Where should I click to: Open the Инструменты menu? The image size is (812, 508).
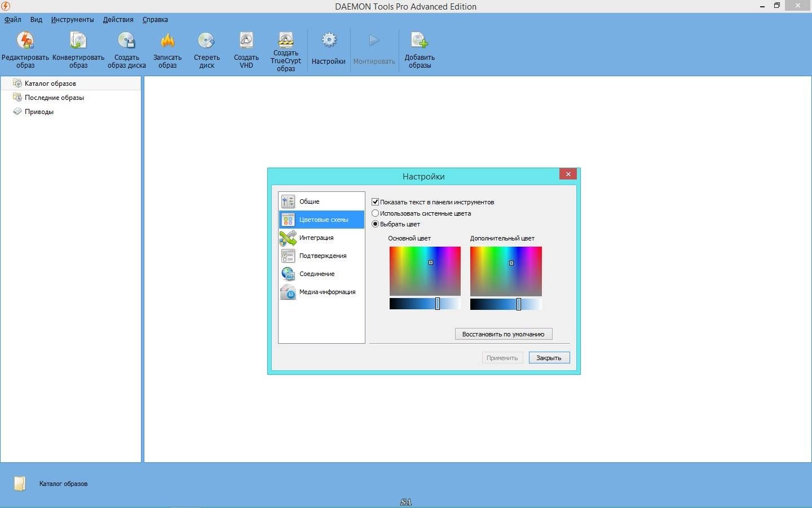72,19
